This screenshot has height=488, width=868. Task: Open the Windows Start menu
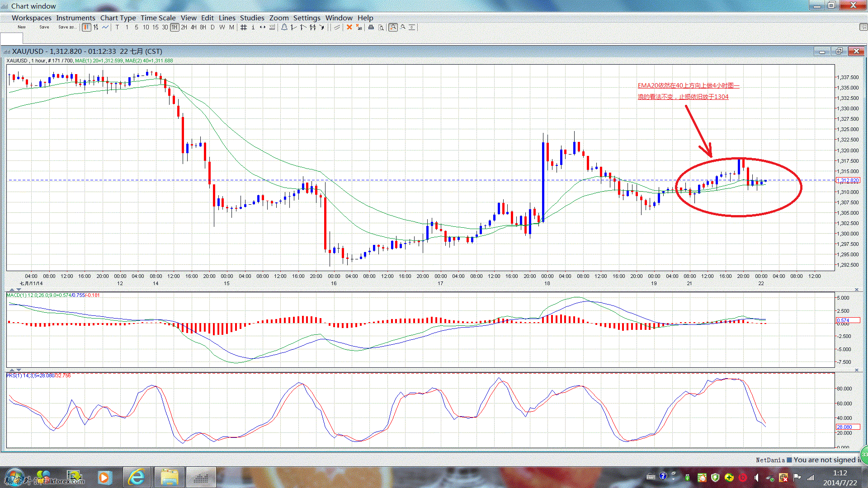(14, 477)
